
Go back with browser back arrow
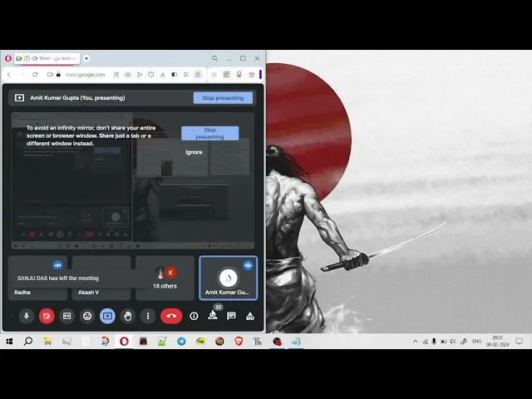[9, 74]
